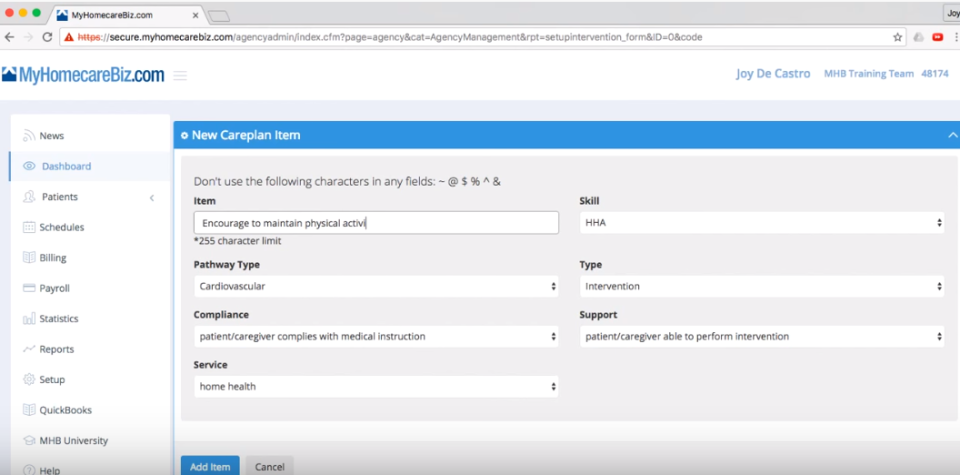
Task: Click the Payroll card icon
Action: pos(29,288)
